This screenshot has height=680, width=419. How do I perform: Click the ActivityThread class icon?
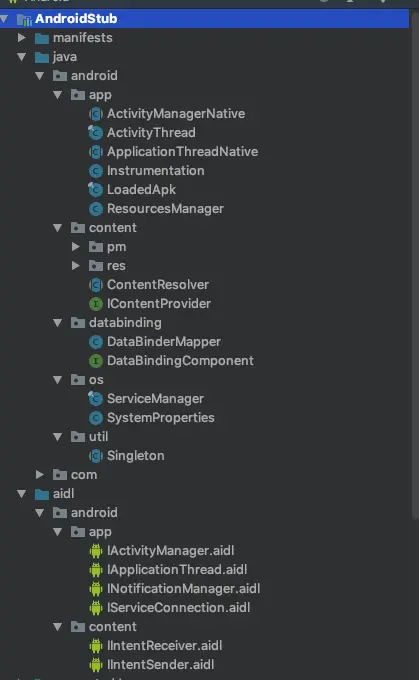pos(95,133)
